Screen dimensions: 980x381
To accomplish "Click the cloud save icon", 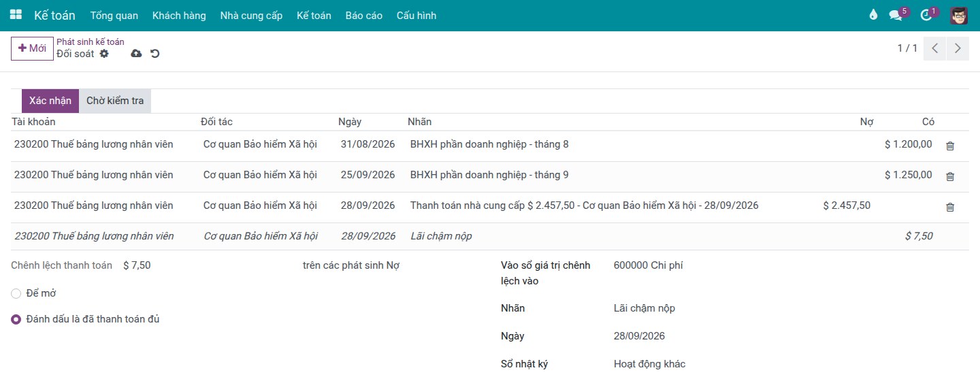I will (136, 53).
